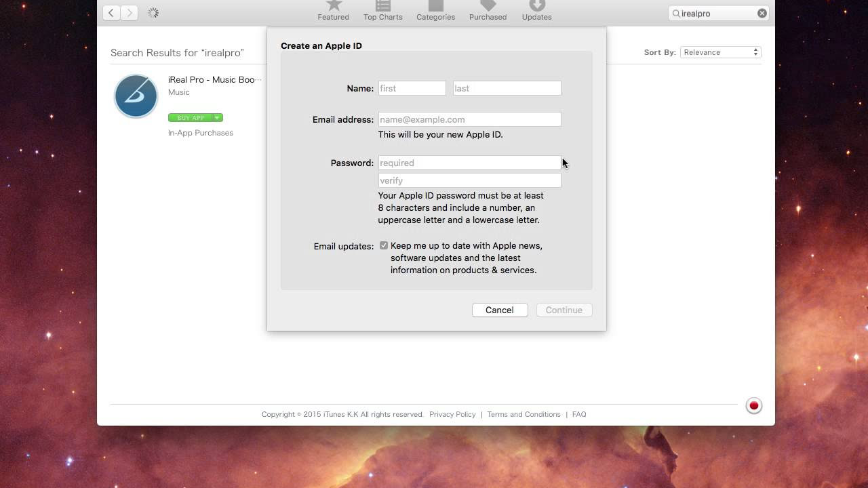Image resolution: width=868 pixels, height=488 pixels.
Task: Expand the arrow beside Buy App
Action: click(x=218, y=118)
